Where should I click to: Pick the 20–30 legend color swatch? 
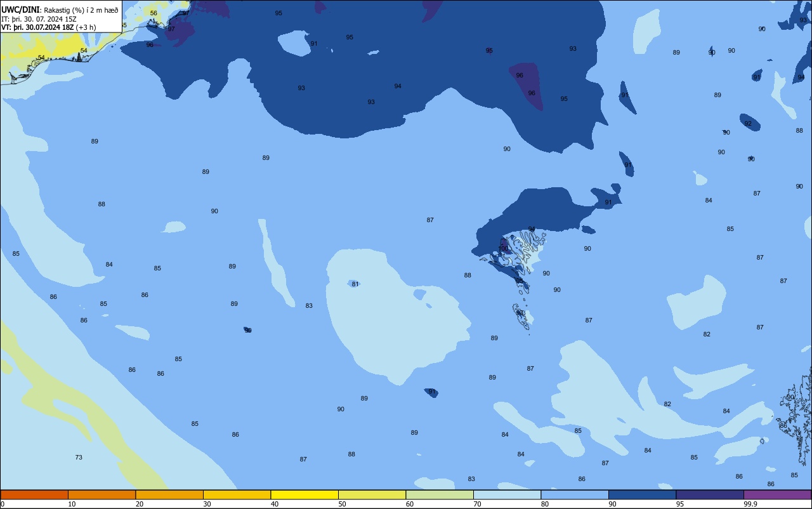coord(169,494)
